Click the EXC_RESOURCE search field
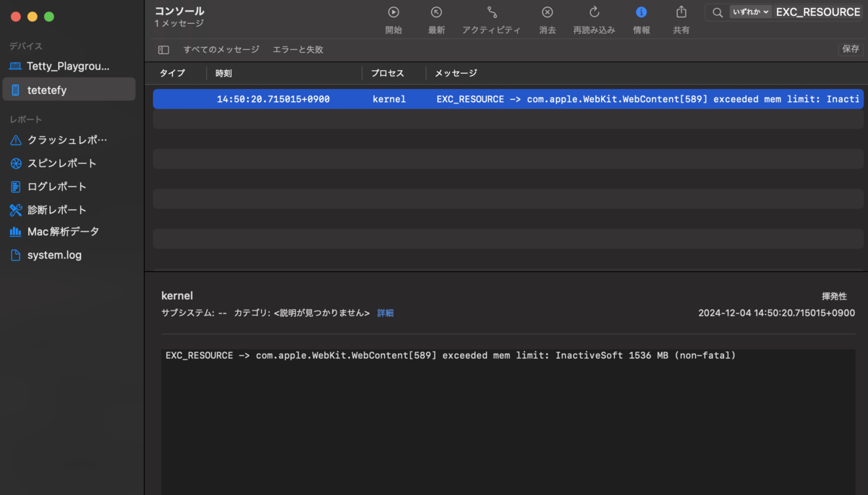This screenshot has height=495, width=868. (x=818, y=12)
